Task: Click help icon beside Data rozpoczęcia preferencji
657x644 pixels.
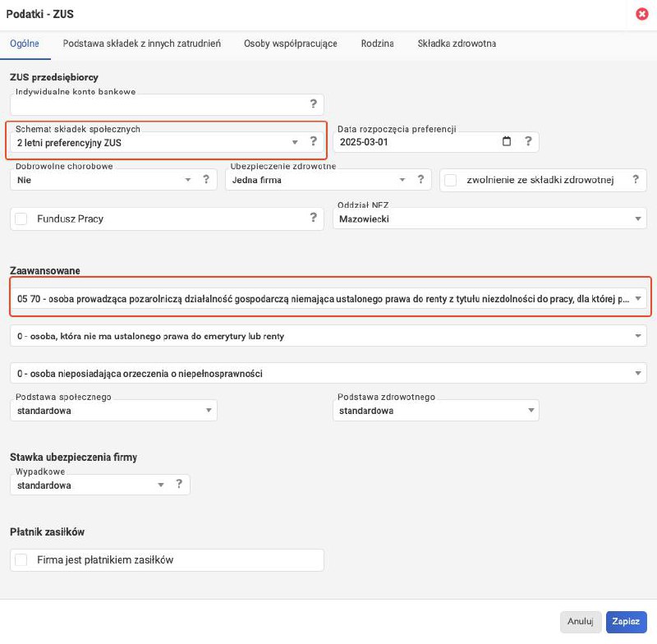Action: pyautogui.click(x=528, y=140)
